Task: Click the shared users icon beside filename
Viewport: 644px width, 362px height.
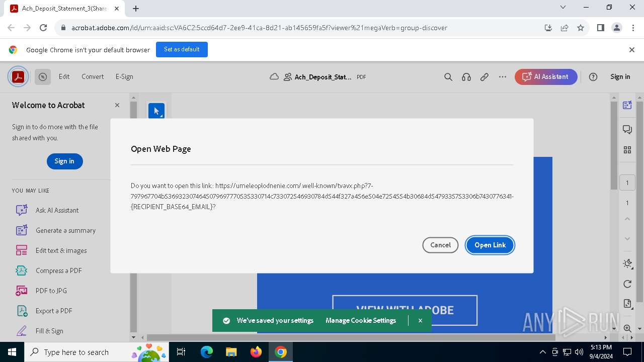Action: click(288, 77)
